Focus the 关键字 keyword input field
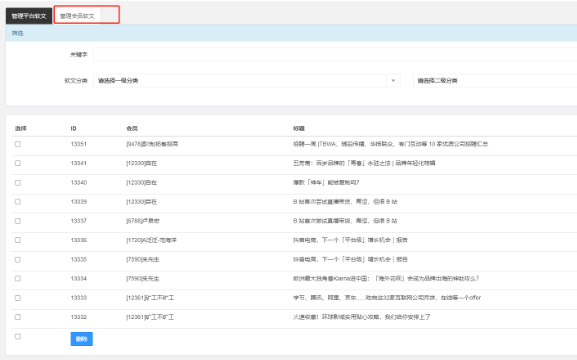Image resolution: width=577 pixels, height=360 pixels. tap(335, 54)
